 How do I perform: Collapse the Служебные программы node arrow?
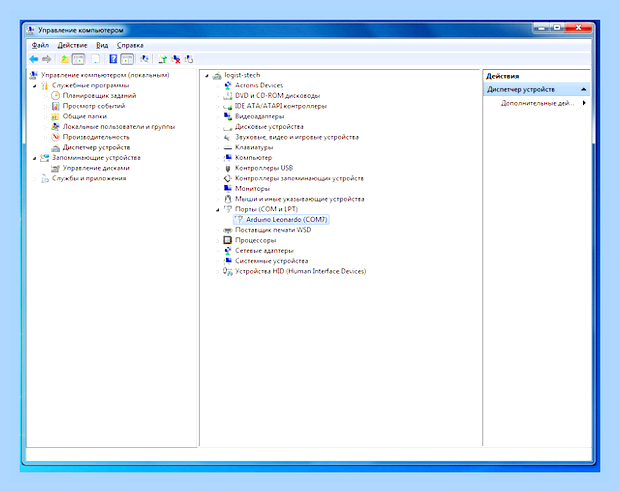35,85
